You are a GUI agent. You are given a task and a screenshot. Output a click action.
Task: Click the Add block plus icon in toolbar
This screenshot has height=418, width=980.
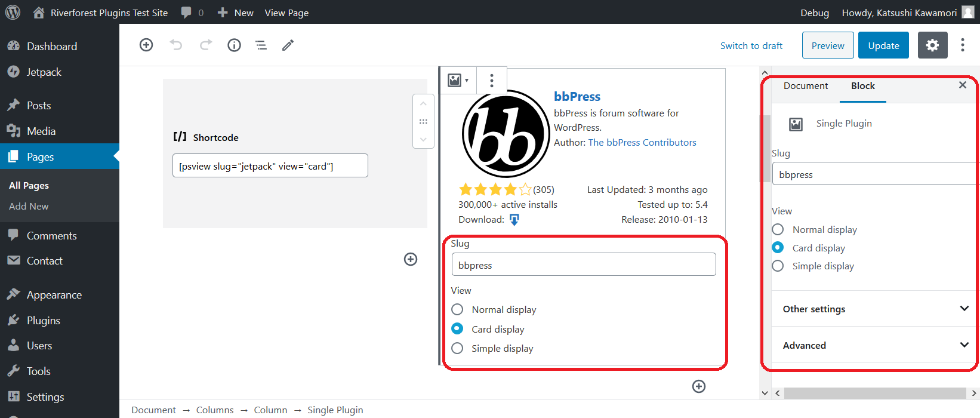tap(146, 45)
